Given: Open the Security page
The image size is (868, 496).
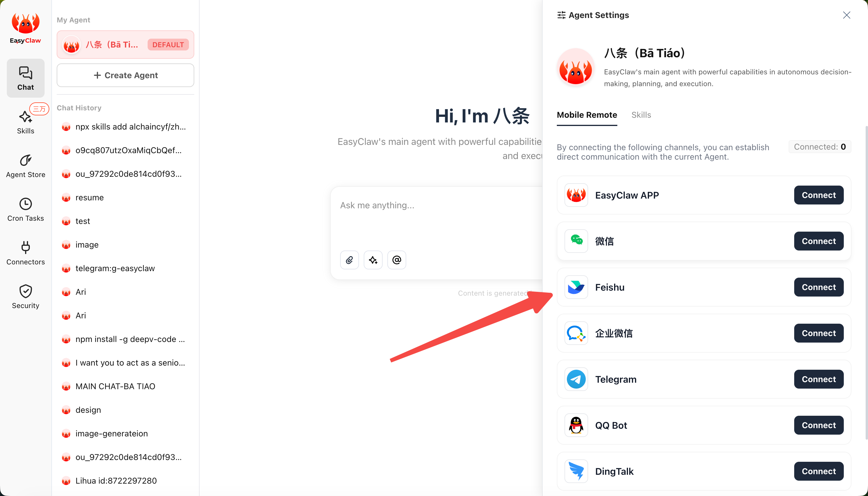Looking at the screenshot, I should [26, 297].
